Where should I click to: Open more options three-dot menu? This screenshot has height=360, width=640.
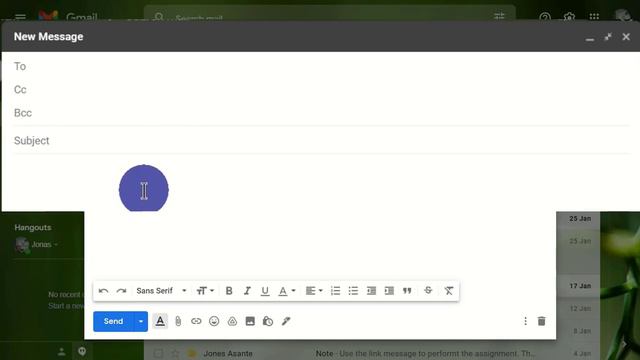pyautogui.click(x=525, y=321)
